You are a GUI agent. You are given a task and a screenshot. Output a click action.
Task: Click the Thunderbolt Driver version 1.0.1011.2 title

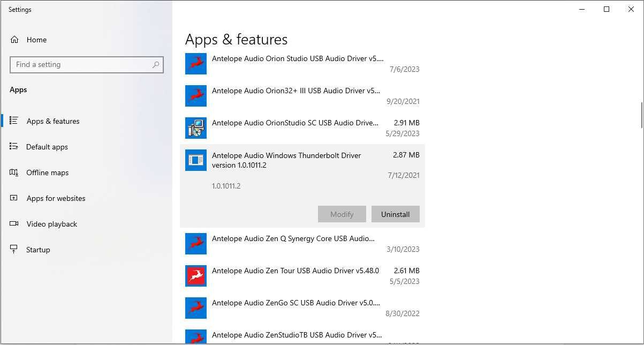pos(286,160)
